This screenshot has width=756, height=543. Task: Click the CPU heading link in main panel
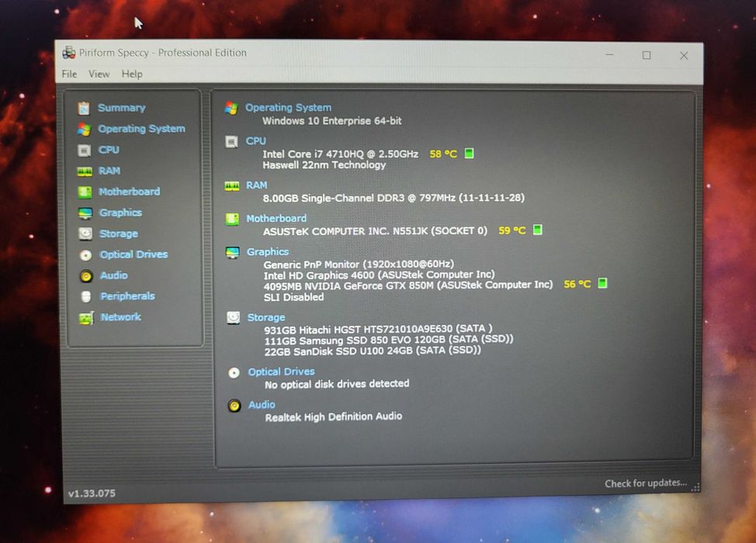255,141
